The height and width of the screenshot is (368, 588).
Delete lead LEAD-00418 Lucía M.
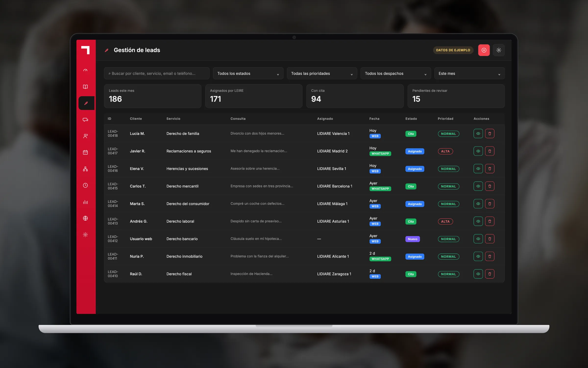click(490, 134)
